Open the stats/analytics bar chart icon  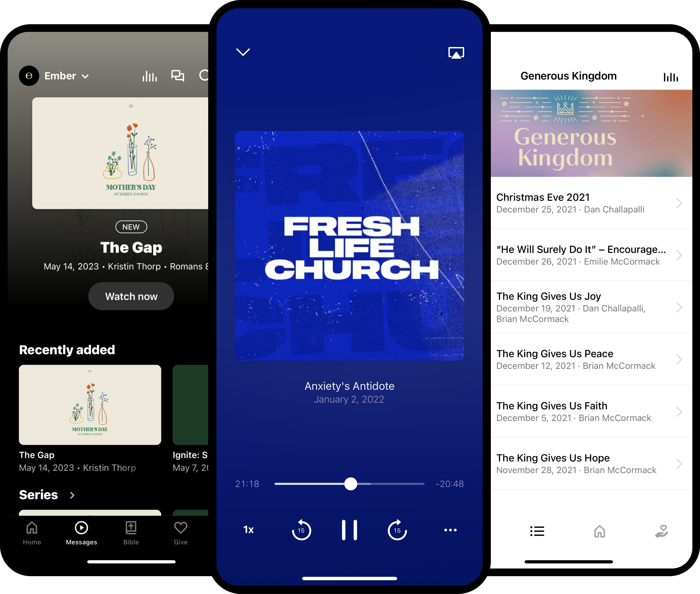149,75
